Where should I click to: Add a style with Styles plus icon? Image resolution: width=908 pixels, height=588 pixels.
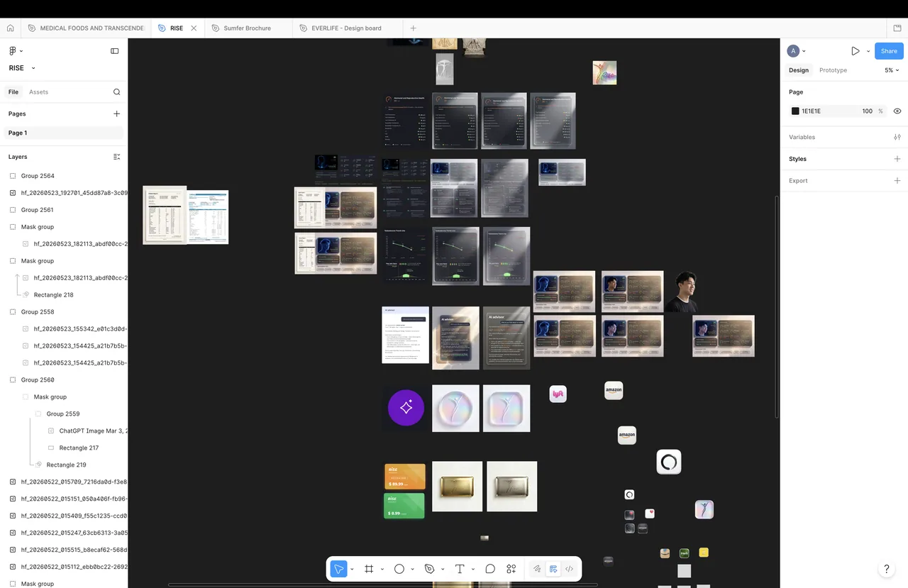pyautogui.click(x=897, y=159)
